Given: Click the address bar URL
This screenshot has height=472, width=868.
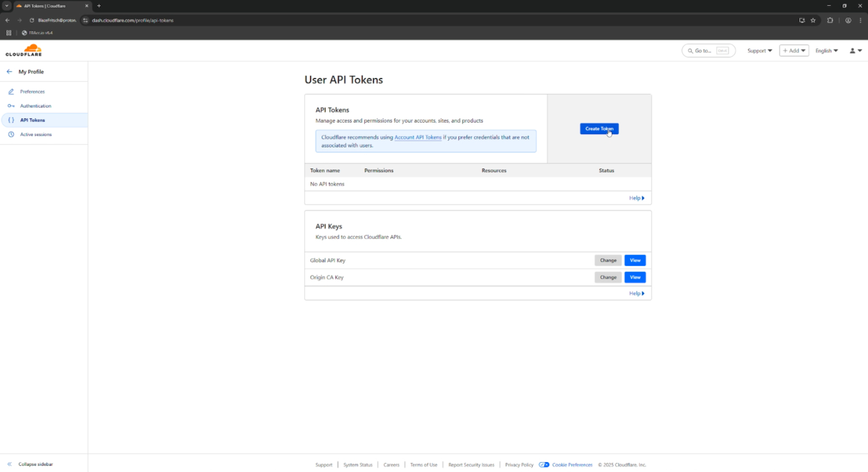Looking at the screenshot, I should click(x=133, y=20).
